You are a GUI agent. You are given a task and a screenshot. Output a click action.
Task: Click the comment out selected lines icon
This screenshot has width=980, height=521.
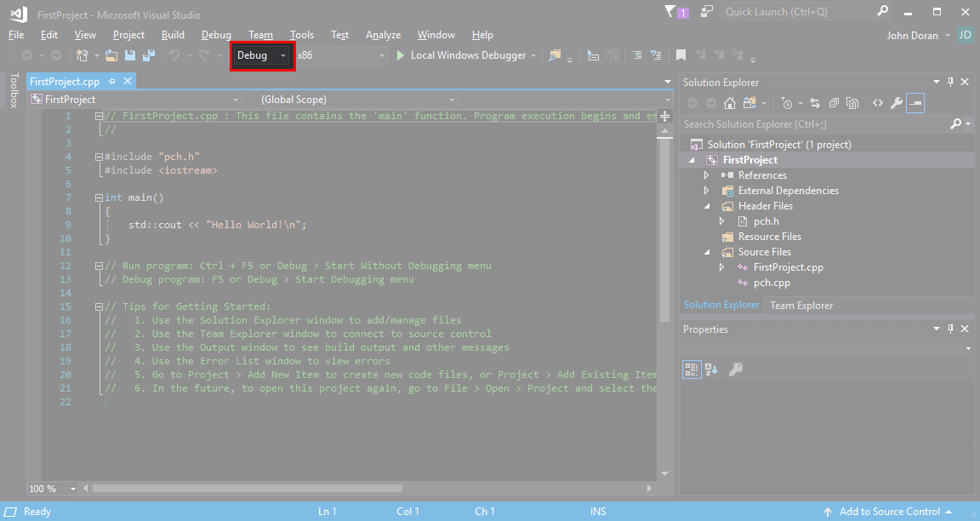pos(636,55)
